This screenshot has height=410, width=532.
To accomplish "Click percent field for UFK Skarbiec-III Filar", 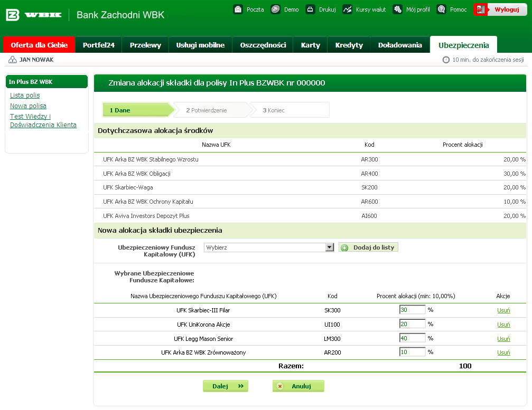I will [x=412, y=310].
